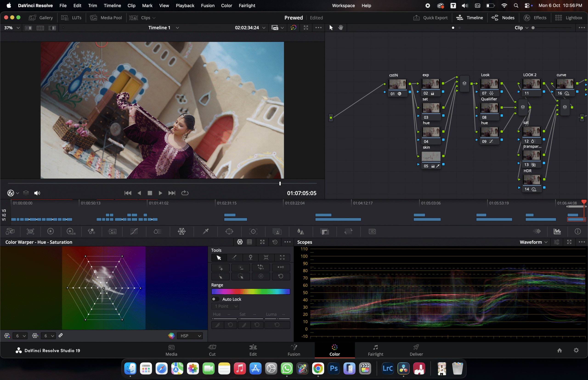Open the Fusion menu in the menu bar
Viewport: 588px width, 380px height.
pyautogui.click(x=208, y=6)
